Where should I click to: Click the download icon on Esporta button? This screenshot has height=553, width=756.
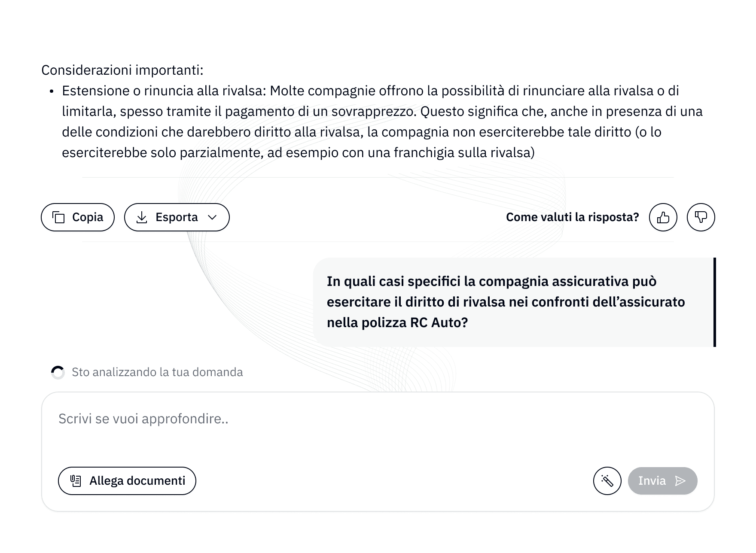click(x=142, y=217)
